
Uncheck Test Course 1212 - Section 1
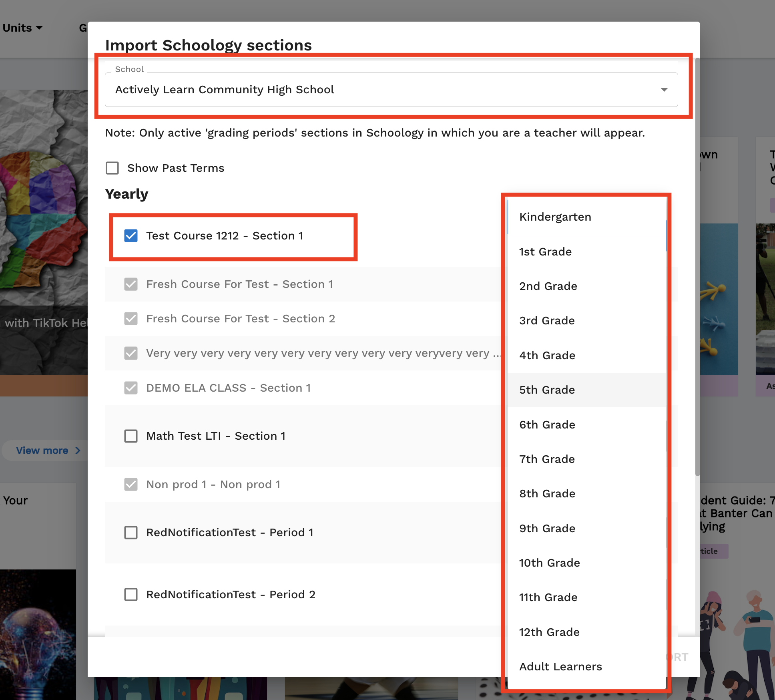coord(131,236)
